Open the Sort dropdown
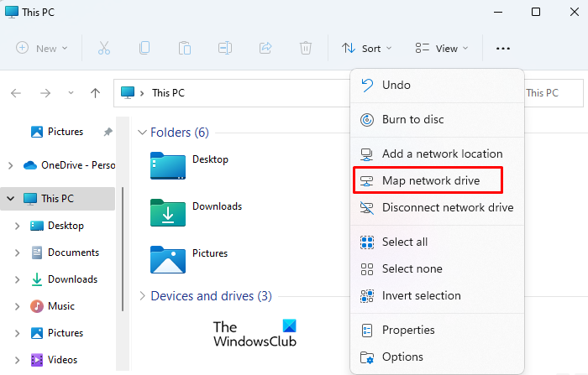The height and width of the screenshot is (375, 588). pos(366,49)
